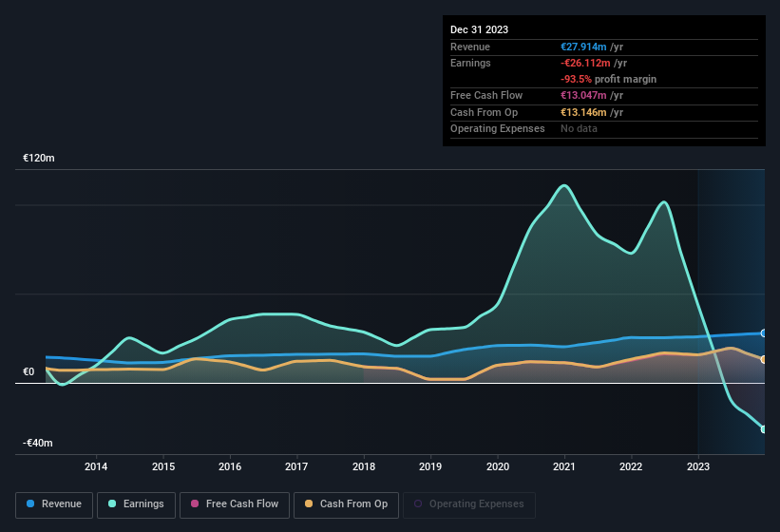Click the €0 y-axis label
Image resolution: width=780 pixels, height=532 pixels.
pos(29,372)
